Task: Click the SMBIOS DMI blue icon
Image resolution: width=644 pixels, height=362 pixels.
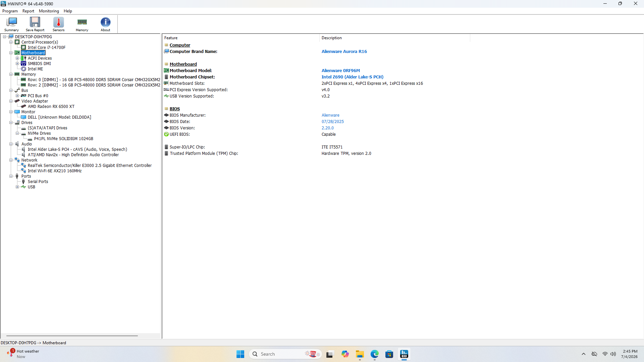Action: [23, 63]
